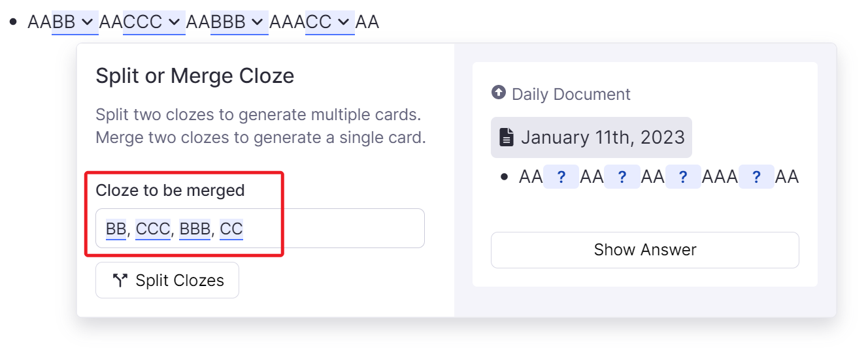Open the CCC cloze dropdown arrow
868x350 pixels.
[x=174, y=22]
